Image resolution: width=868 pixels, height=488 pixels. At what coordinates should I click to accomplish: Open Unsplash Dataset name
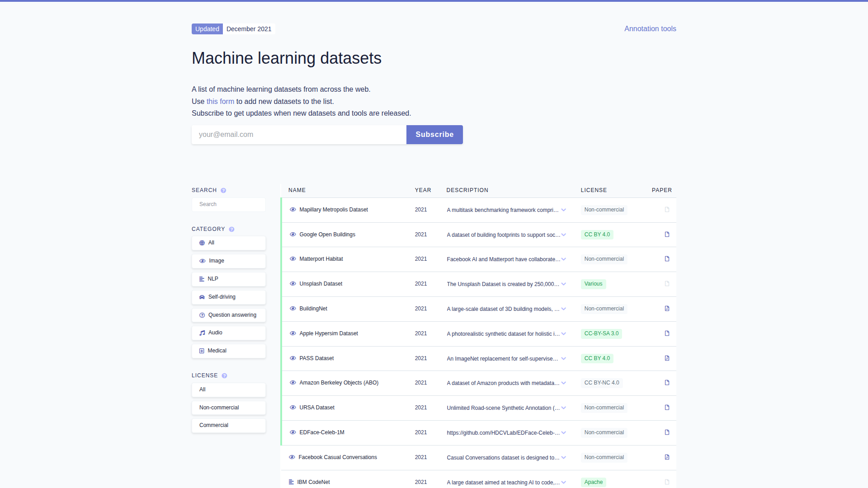(x=321, y=284)
